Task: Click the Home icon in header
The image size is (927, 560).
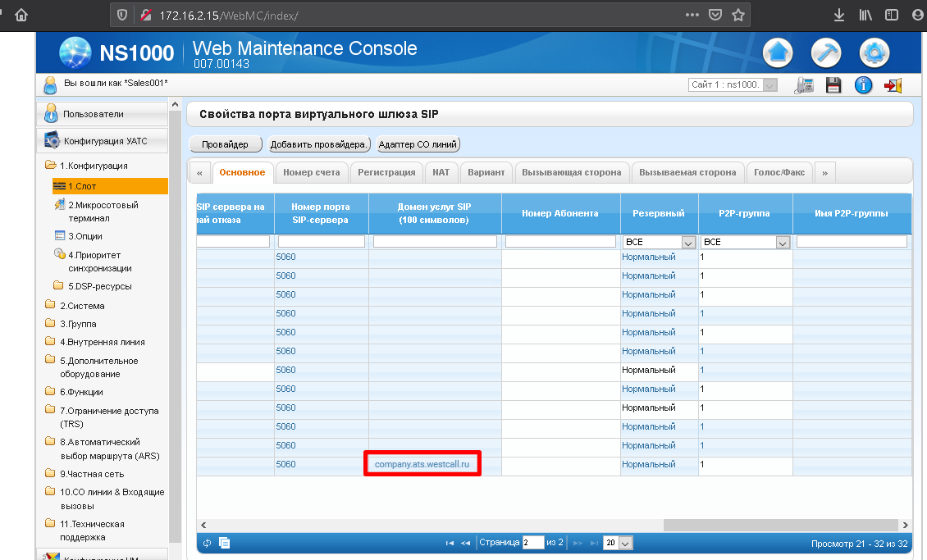Action: point(778,53)
